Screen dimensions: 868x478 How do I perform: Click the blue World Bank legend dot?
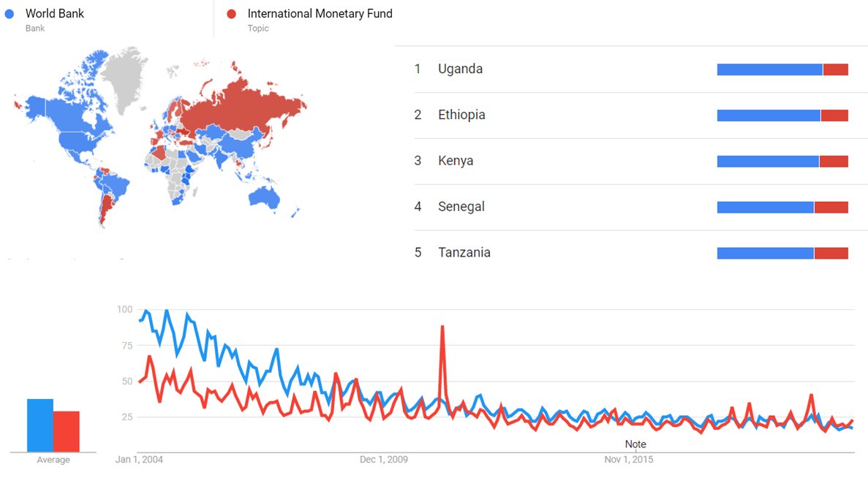[10, 14]
